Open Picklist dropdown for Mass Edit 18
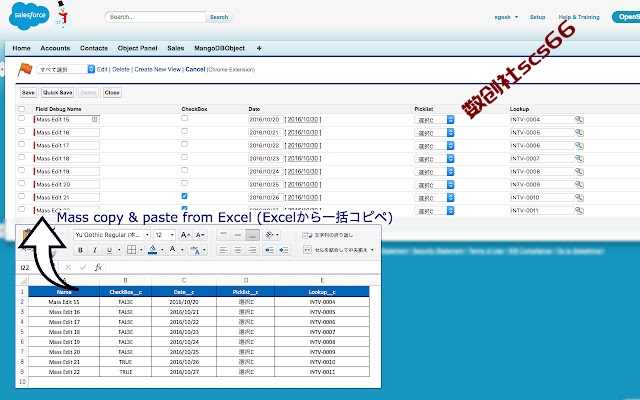Image resolution: width=640 pixels, height=400 pixels. coord(434,159)
